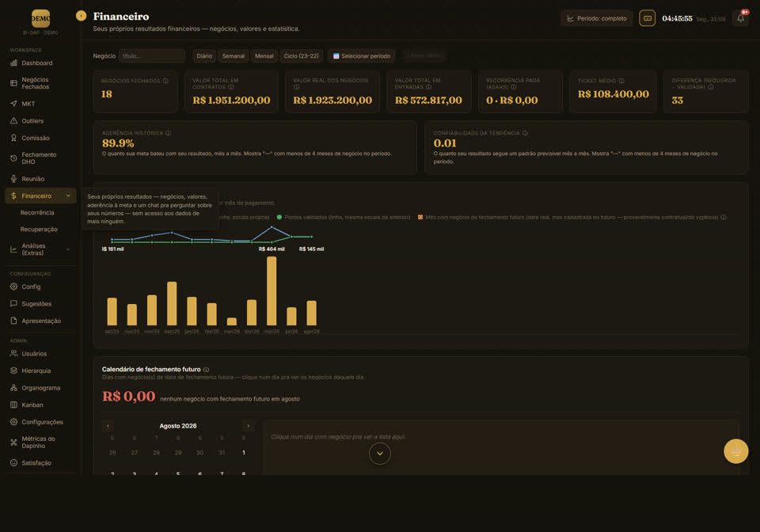Open Reunião page
The width and height of the screenshot is (760, 532).
[40, 179]
